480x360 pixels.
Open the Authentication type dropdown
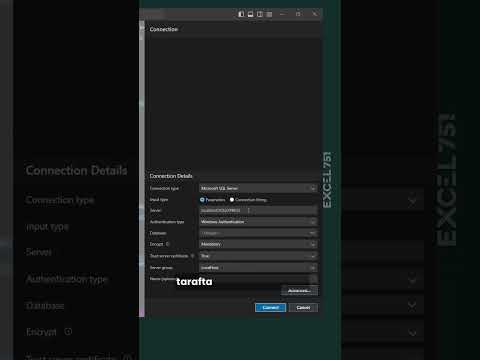click(x=258, y=222)
